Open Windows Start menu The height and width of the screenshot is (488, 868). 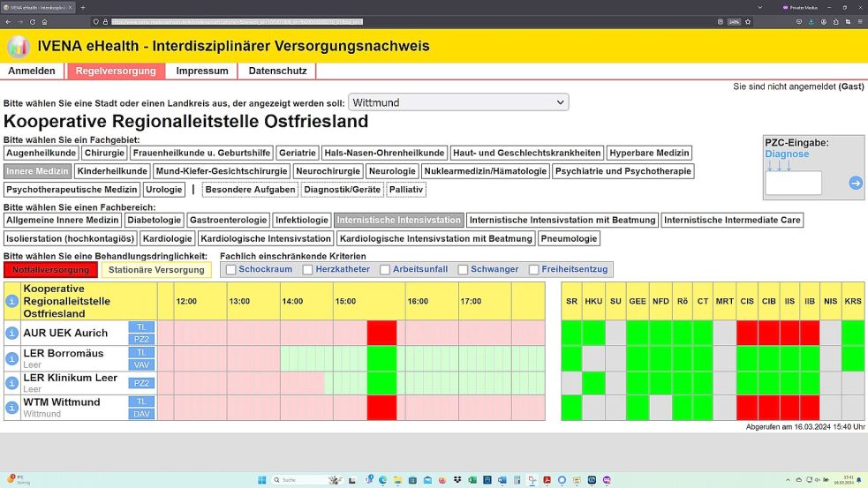262,480
